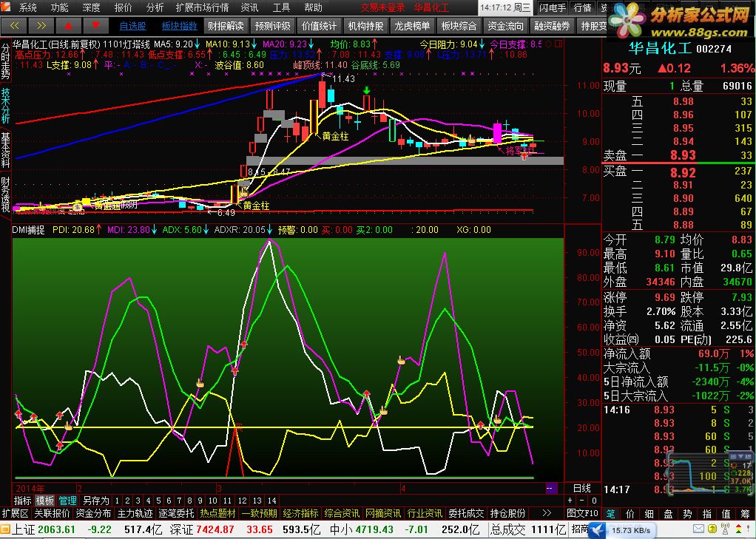Select the 价 tab in quote panel
The width and height of the screenshot is (756, 539).
[631, 513]
